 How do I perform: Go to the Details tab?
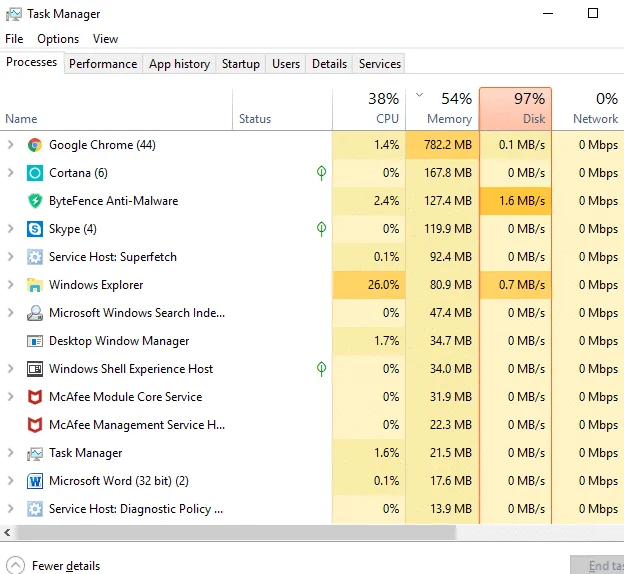coord(329,64)
